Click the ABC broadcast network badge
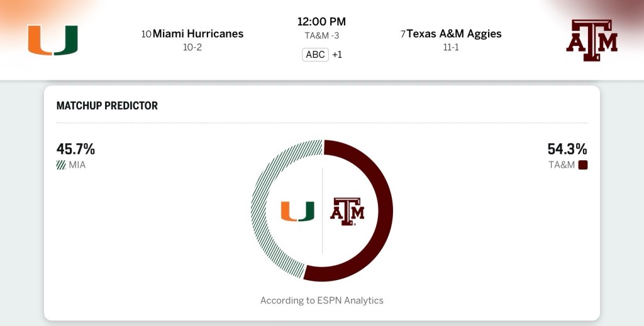Viewport: 644px width, 326px height. (315, 55)
